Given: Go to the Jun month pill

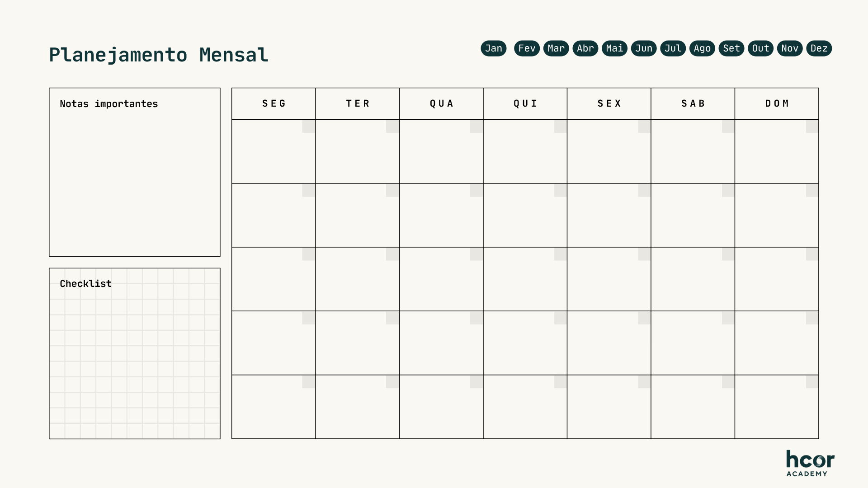Looking at the screenshot, I should click(x=644, y=48).
